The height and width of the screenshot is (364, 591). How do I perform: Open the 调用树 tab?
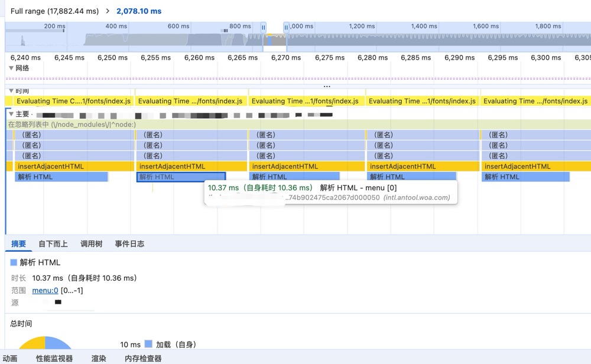(91, 243)
